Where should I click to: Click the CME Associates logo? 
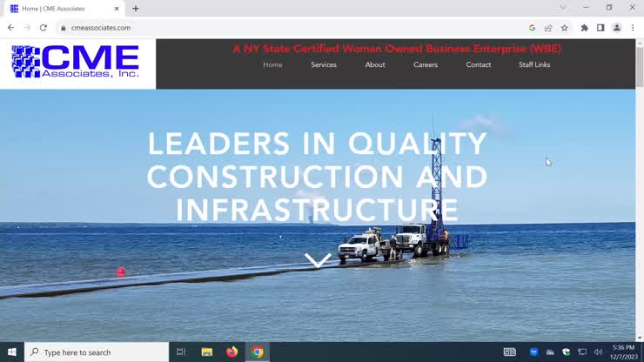pyautogui.click(x=76, y=62)
